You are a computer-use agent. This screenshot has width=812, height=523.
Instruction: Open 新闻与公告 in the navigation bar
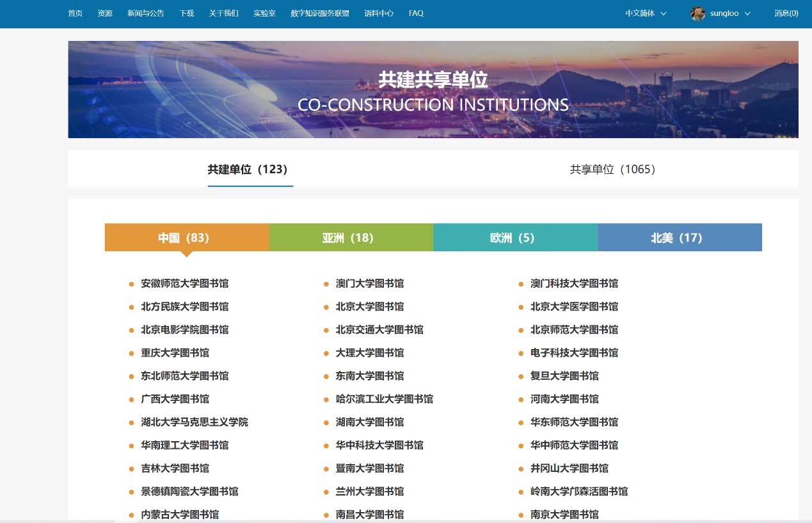click(x=146, y=13)
